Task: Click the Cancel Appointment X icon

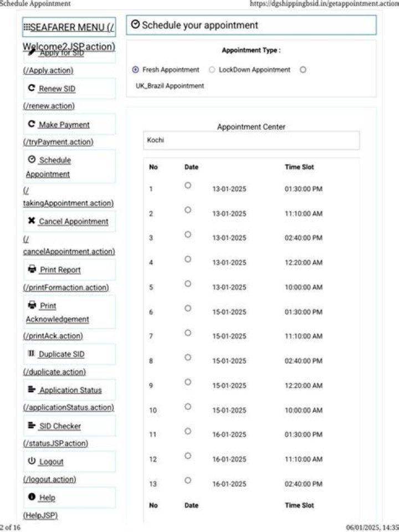Action: pyautogui.click(x=32, y=221)
